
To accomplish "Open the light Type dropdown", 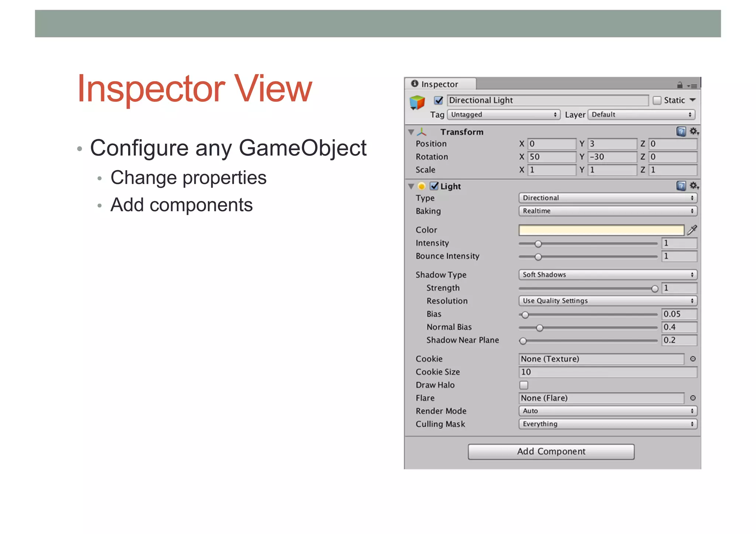I will click(608, 198).
